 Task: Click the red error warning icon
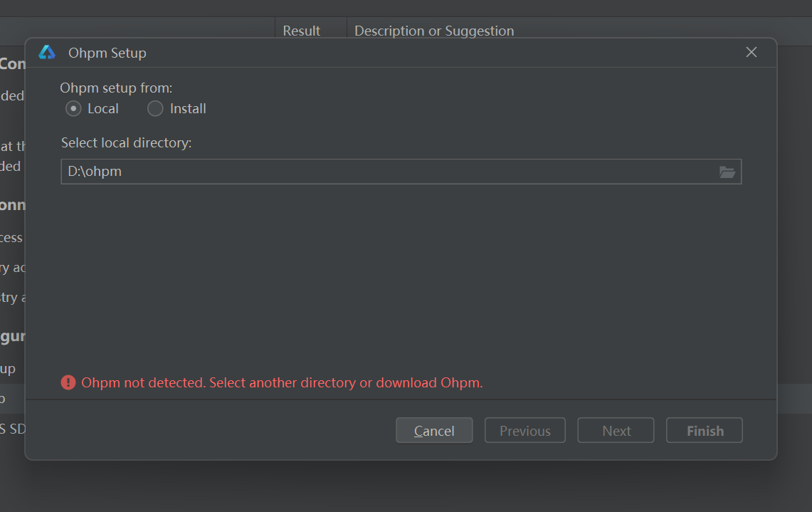(68, 383)
